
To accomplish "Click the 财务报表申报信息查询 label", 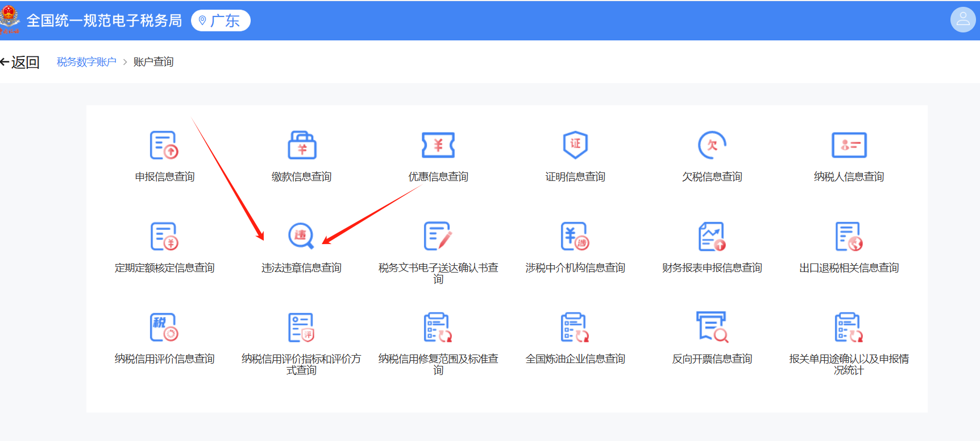I will [712, 268].
